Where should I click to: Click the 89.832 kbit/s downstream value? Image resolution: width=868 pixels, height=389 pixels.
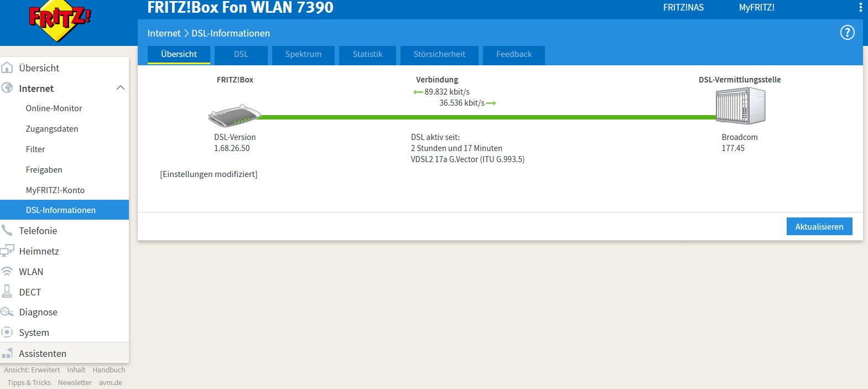(x=447, y=92)
